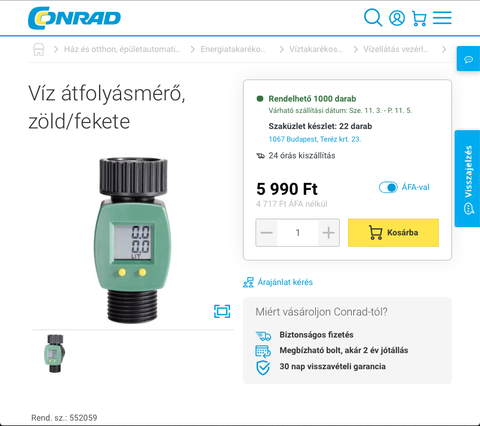This screenshot has width=480, height=426.
Task: Enlarge product image with fullscreen icon
Action: (x=222, y=311)
